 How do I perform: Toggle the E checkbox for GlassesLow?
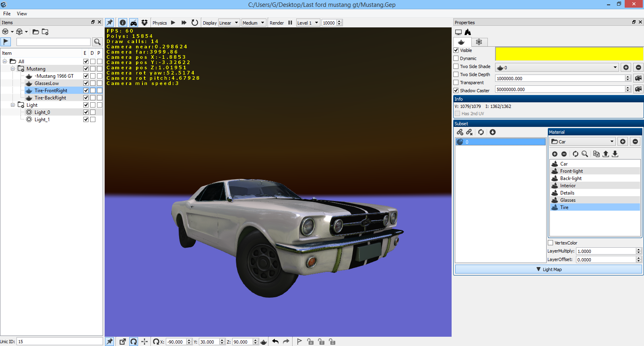pos(86,83)
